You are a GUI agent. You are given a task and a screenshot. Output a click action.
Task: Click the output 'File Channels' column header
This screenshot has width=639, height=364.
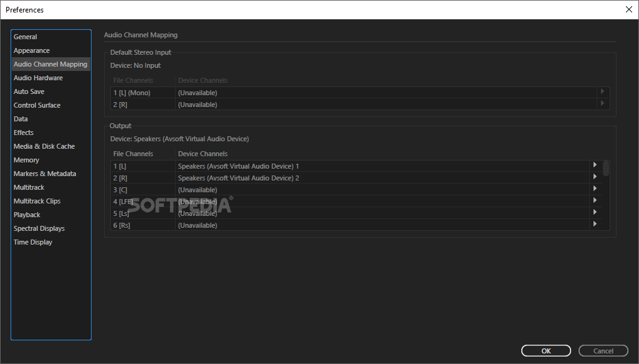[x=133, y=154]
